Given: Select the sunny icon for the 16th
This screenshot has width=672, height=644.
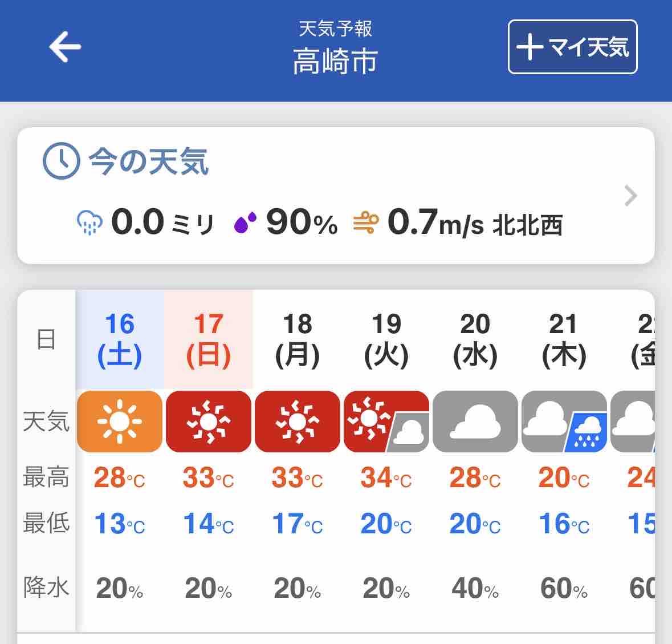Looking at the screenshot, I should pos(120,421).
